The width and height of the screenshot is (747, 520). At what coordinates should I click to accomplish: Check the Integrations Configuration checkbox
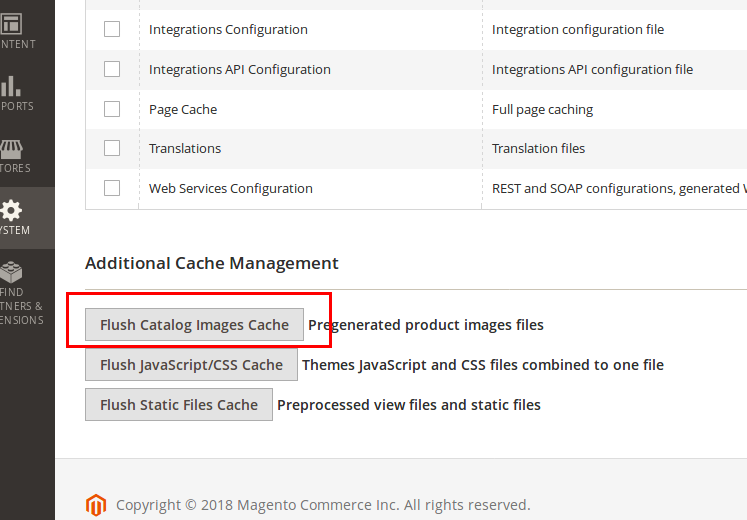click(112, 29)
